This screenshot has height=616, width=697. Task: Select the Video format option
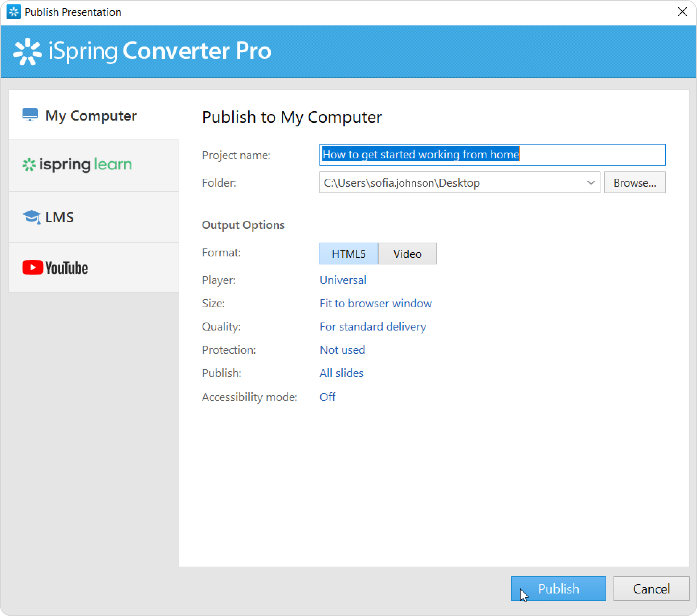click(407, 254)
